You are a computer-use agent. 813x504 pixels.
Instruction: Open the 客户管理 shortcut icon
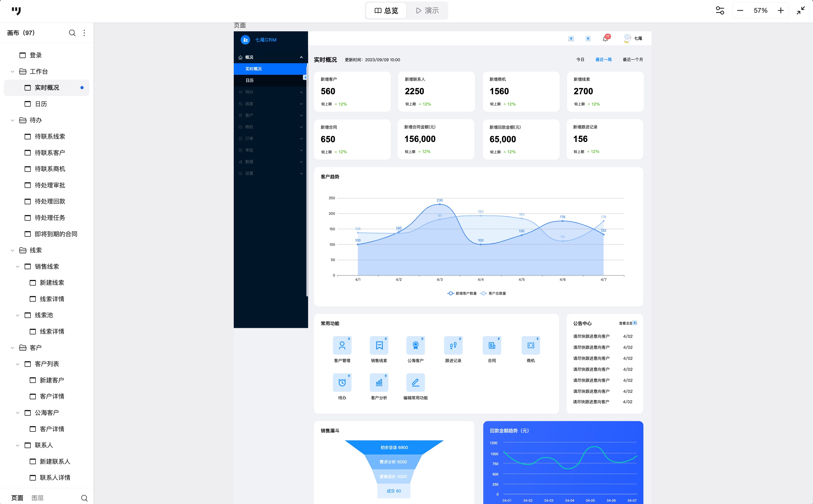(342, 345)
